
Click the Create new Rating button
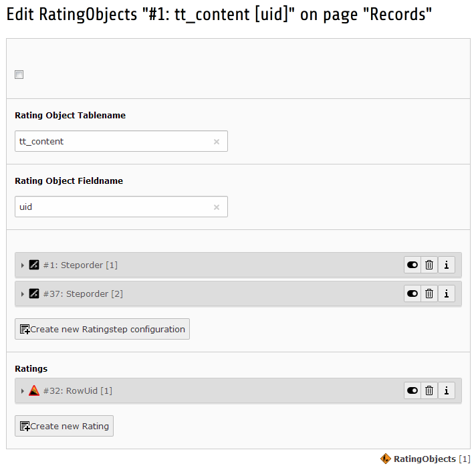(x=64, y=426)
